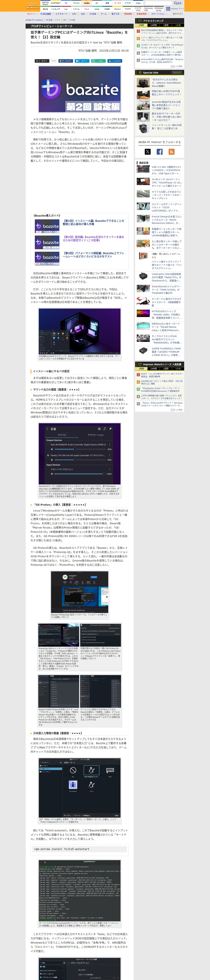
Task: Click the 検索 search button
Action: [x=178, y=3]
